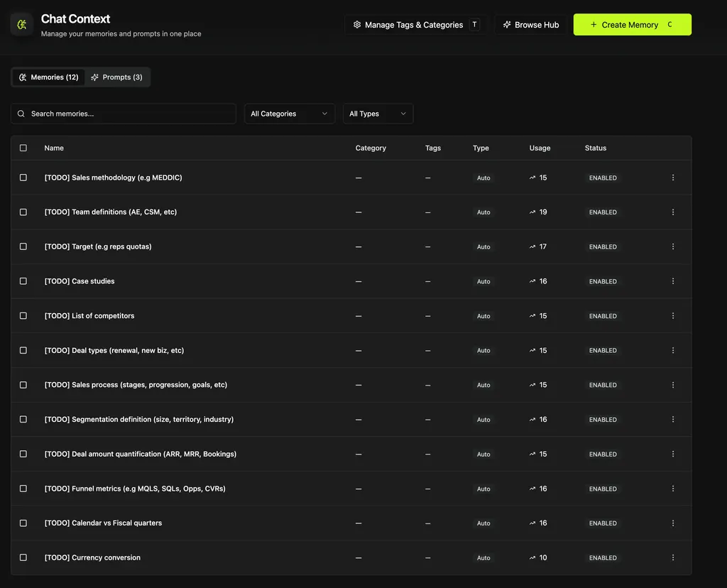Viewport: 727px width, 588px height.
Task: Open the All Types filter dropdown
Action: [378, 114]
